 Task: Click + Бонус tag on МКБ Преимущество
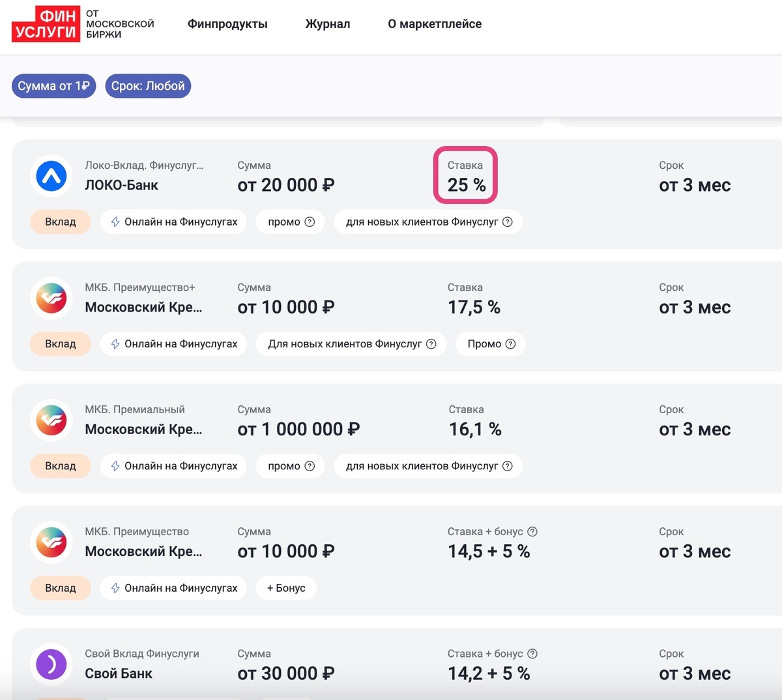click(x=286, y=588)
